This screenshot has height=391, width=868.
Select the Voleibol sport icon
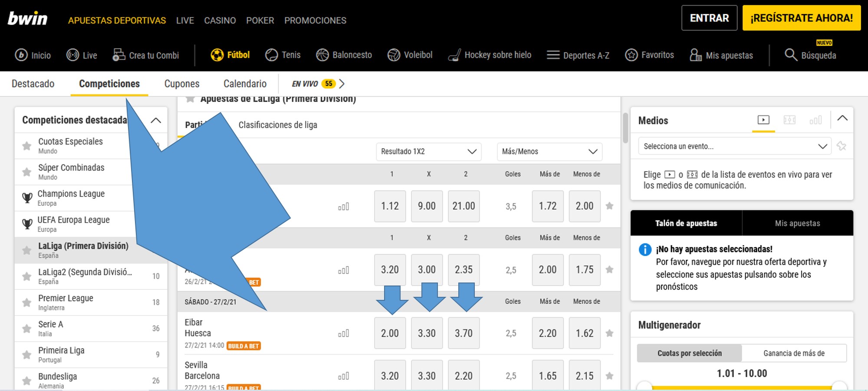394,55
